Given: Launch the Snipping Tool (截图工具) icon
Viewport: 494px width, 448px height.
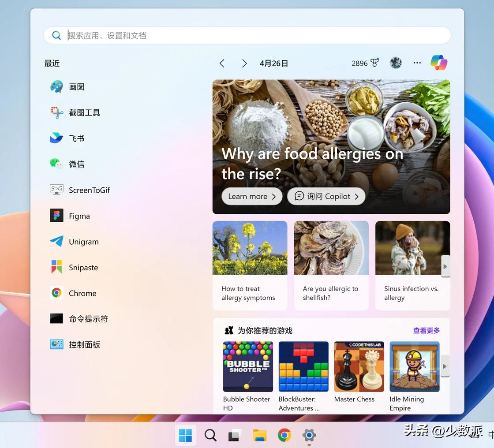Looking at the screenshot, I should pos(56,112).
